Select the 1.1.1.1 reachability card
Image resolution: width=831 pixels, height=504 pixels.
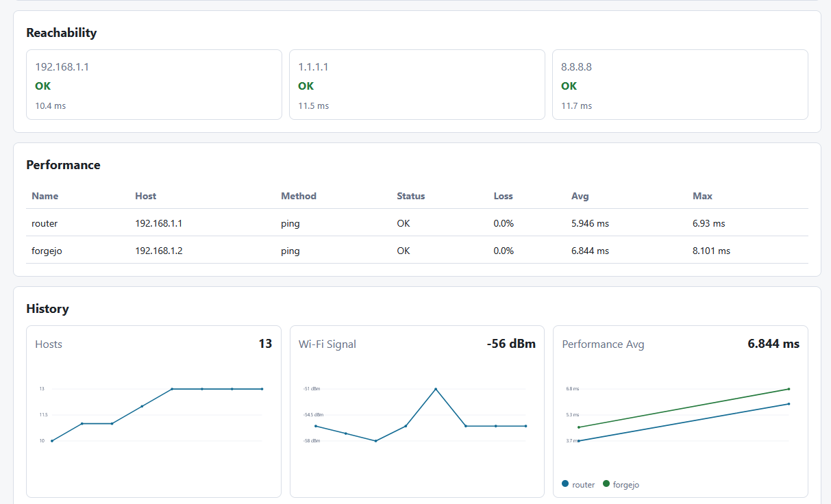point(417,84)
